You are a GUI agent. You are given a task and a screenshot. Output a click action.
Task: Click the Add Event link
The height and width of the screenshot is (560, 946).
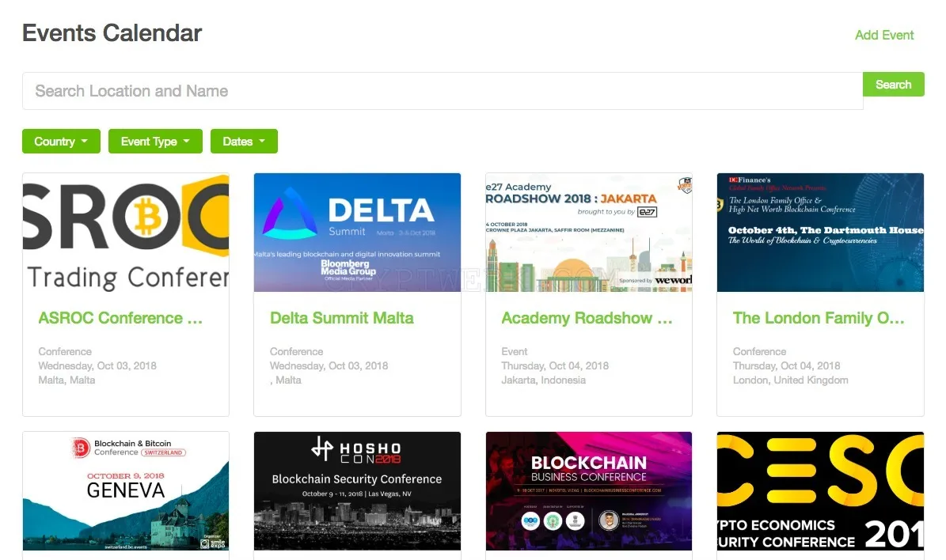coord(884,35)
